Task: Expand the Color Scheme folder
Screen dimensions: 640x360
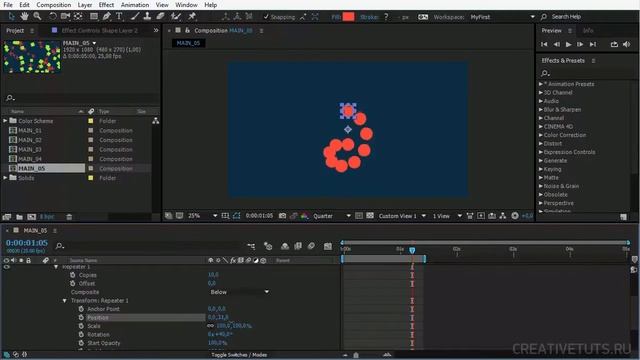Action: point(5,121)
